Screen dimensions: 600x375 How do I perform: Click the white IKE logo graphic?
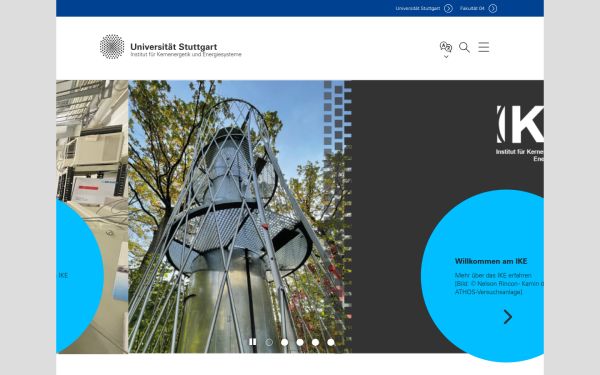coord(520,124)
